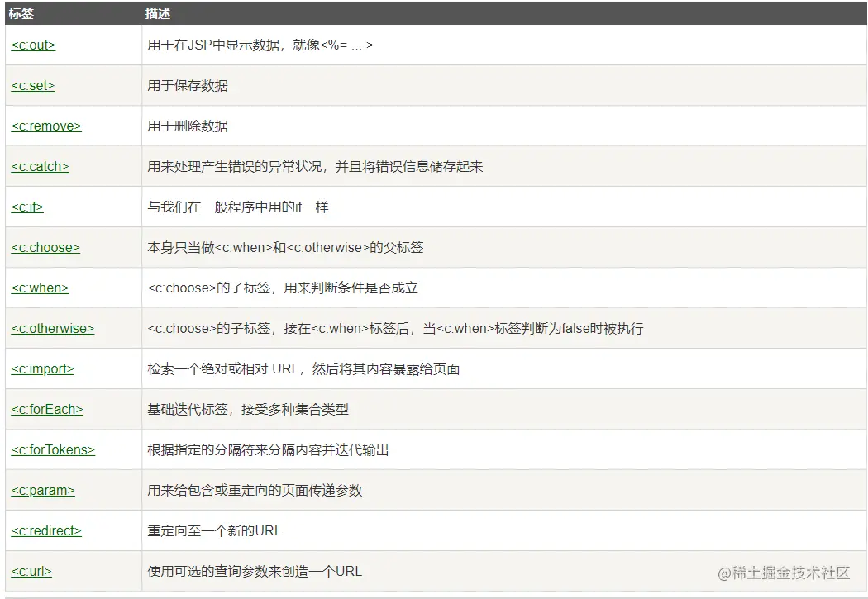The image size is (868, 599).
Task: Follow the <c:otherwise> link
Action: tap(53, 328)
